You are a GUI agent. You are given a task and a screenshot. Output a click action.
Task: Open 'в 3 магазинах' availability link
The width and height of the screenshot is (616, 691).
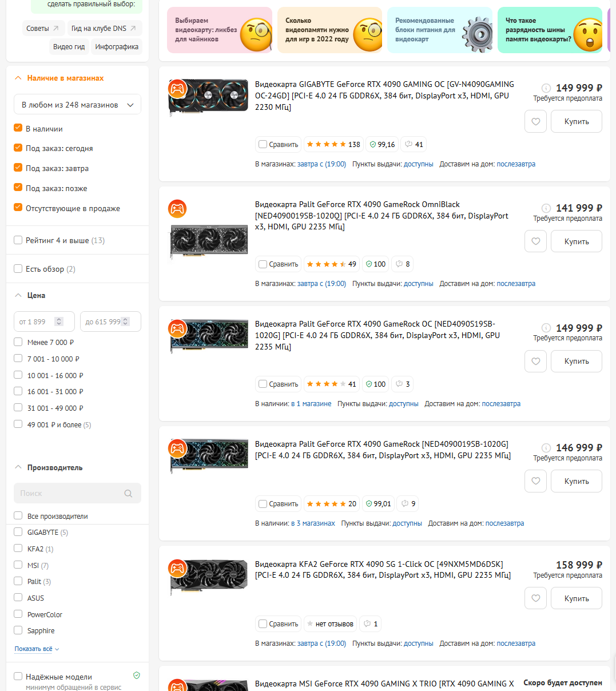(x=313, y=523)
